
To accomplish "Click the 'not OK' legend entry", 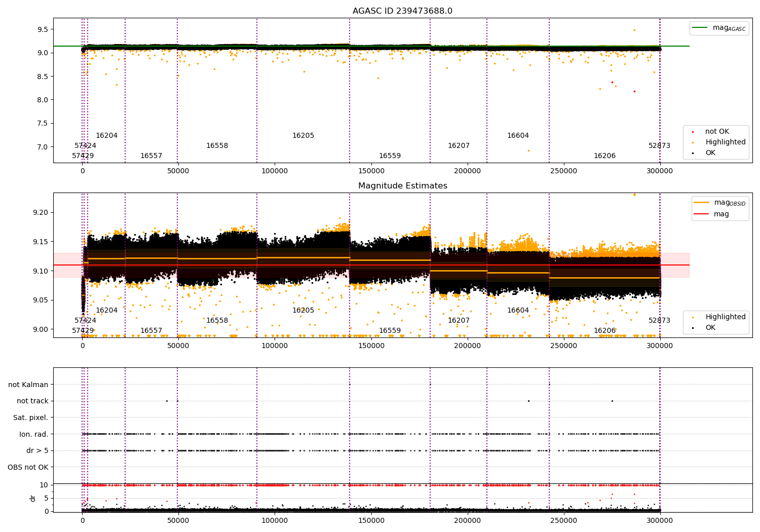I will click(717, 132).
